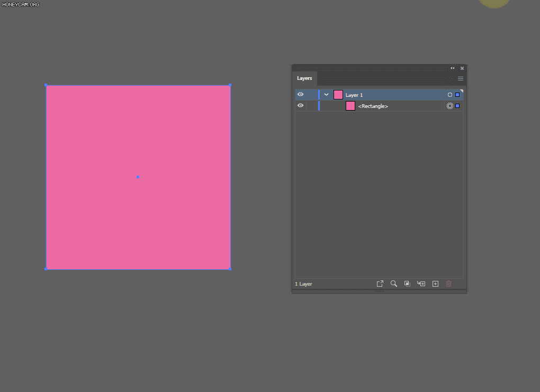Click the Delete Selection trash icon
The height and width of the screenshot is (392, 540).
448,284
